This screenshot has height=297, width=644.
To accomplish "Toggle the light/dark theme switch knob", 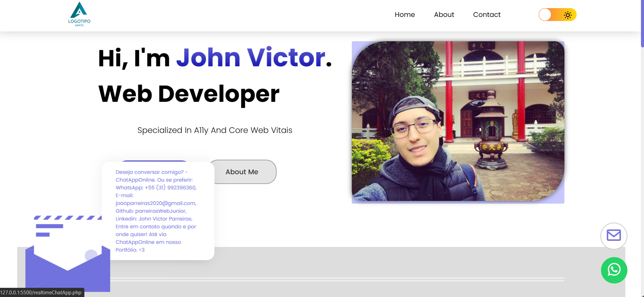I will pyautogui.click(x=545, y=15).
